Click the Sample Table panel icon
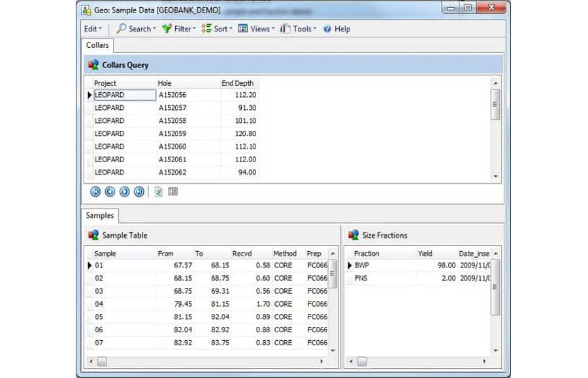Image resolution: width=588 pixels, height=378 pixels. tap(93, 235)
